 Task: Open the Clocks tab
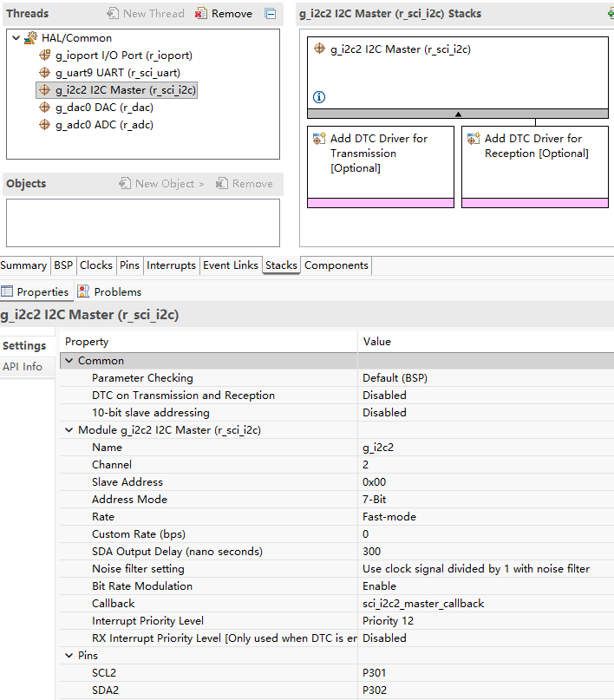(96, 265)
